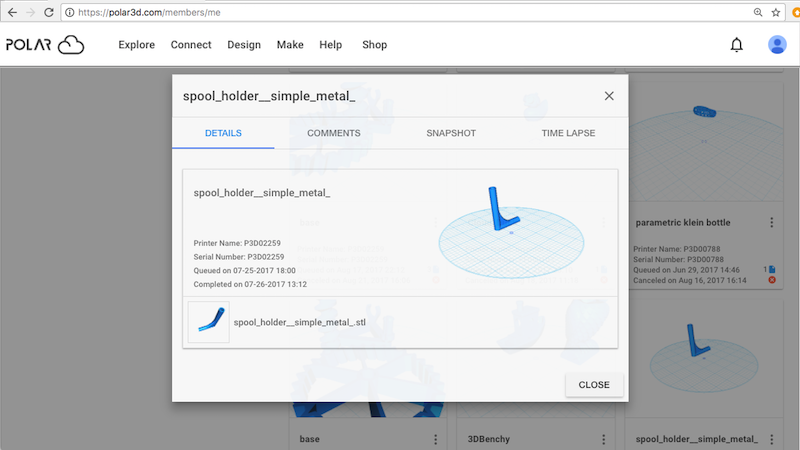Click the Polar Cloud logo
The width and height of the screenshot is (800, 450).
tap(45, 45)
